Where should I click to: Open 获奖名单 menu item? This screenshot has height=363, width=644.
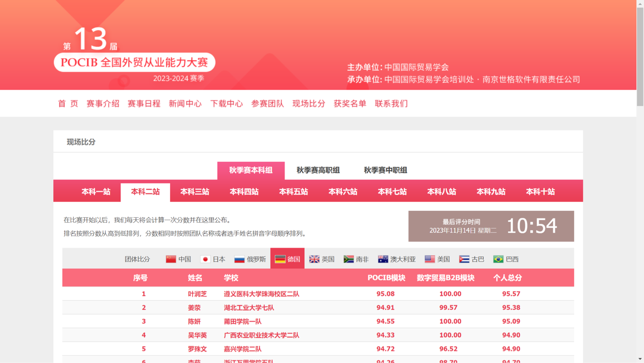350,103
